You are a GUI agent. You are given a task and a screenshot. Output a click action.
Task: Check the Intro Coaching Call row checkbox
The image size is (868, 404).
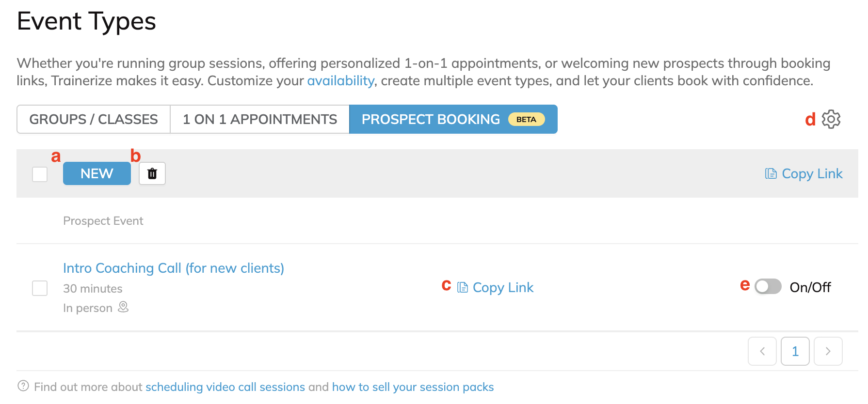click(40, 288)
